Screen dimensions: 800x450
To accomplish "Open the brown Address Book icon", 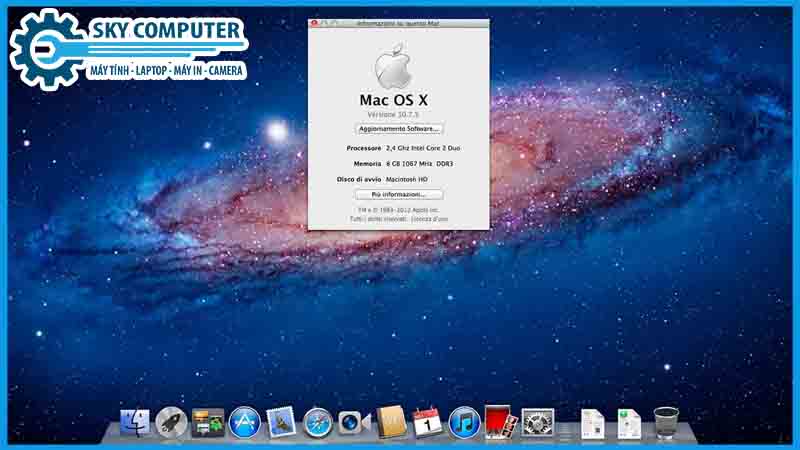I will click(x=391, y=422).
